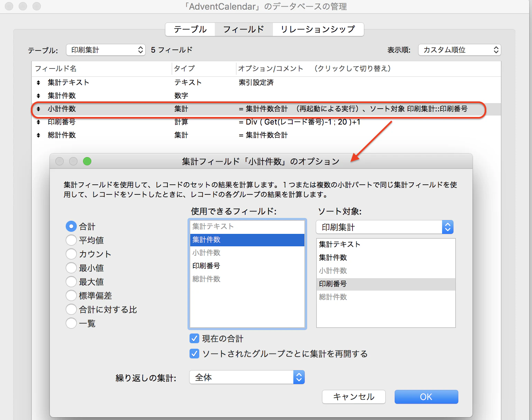The image size is (532, 420).
Task: Select 集計件数 in available fields list
Action: click(x=247, y=240)
